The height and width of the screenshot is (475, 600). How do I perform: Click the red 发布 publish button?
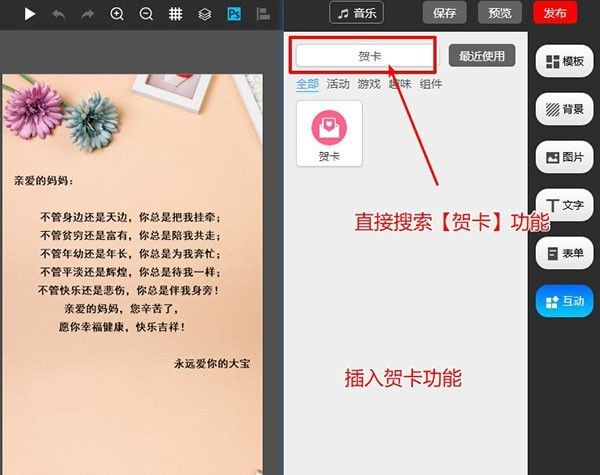[555, 13]
